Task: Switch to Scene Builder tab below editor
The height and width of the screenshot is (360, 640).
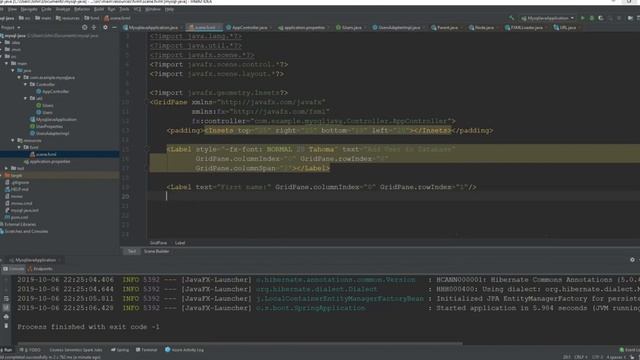Action: click(156, 251)
